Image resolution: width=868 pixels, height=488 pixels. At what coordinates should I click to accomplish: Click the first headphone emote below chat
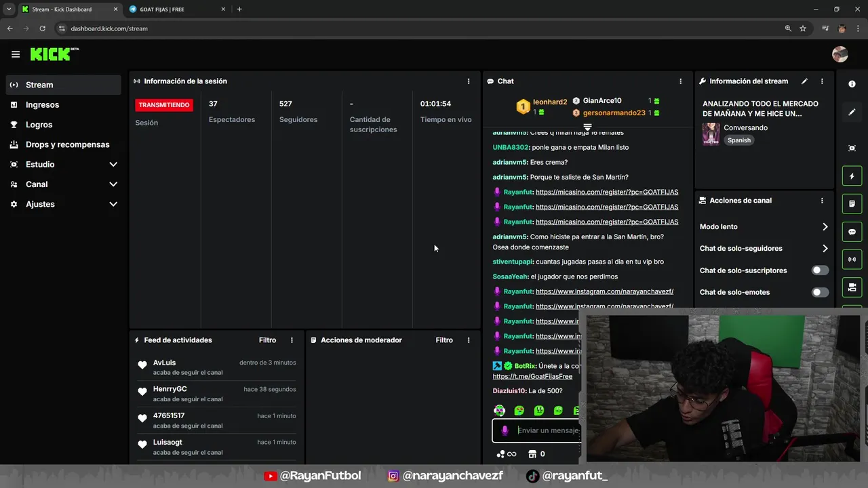pyautogui.click(x=499, y=411)
